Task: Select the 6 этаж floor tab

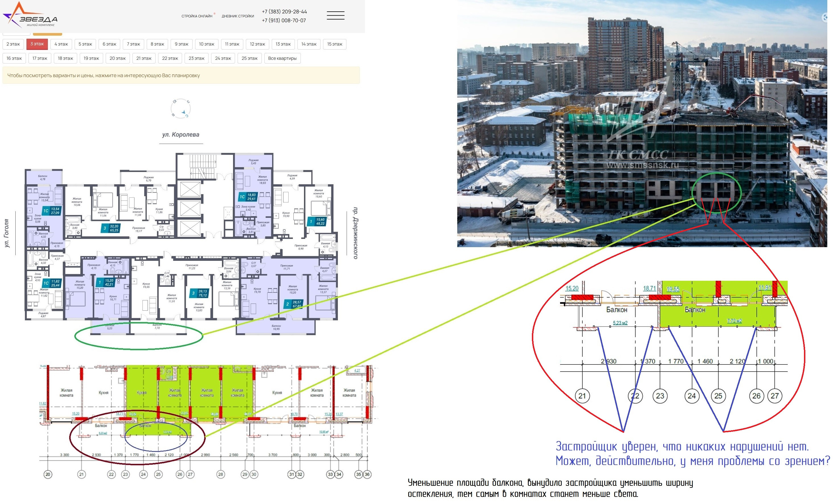Action: [109, 44]
